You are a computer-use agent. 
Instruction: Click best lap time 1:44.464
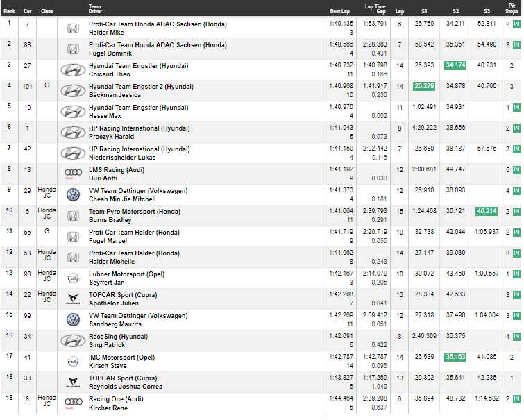tap(341, 398)
